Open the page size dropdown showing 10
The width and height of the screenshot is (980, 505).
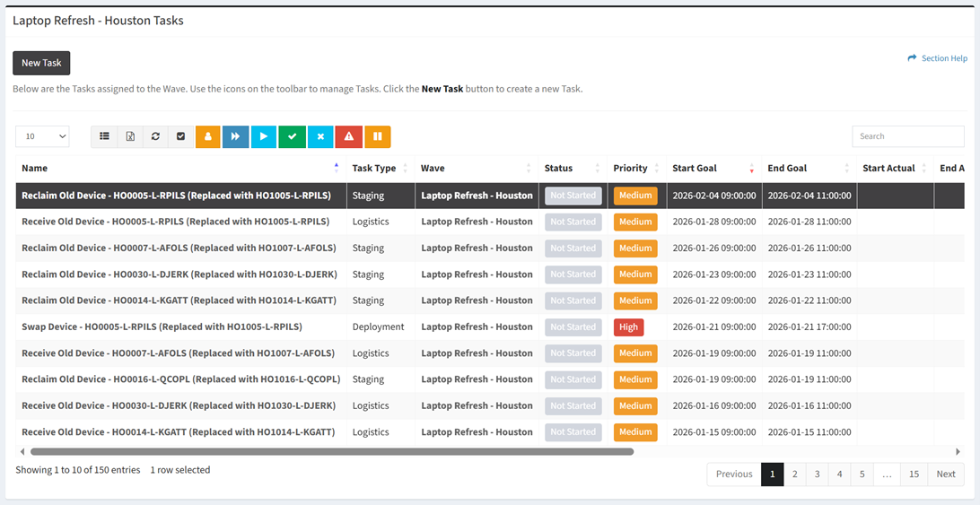[x=42, y=136]
